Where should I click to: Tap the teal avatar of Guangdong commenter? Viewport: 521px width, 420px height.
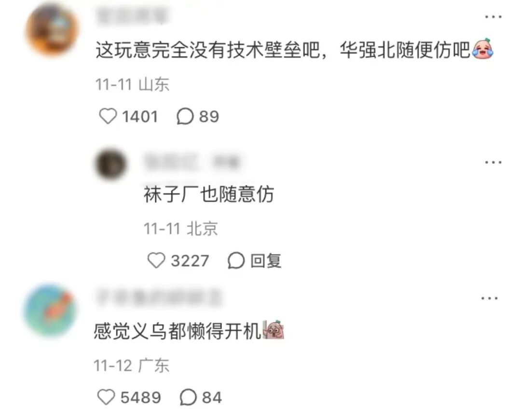click(x=50, y=311)
